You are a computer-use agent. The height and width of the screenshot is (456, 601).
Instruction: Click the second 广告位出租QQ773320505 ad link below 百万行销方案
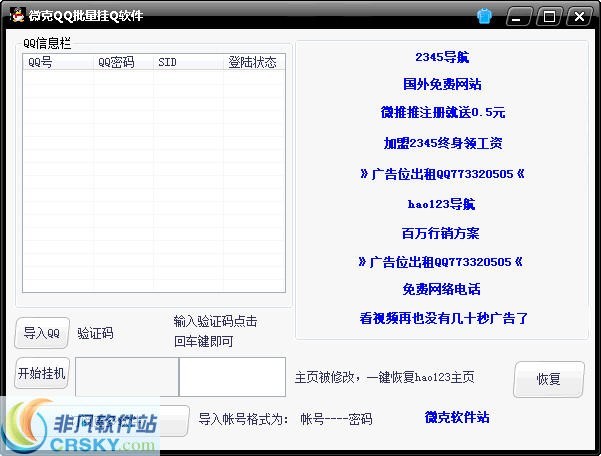coord(440,262)
